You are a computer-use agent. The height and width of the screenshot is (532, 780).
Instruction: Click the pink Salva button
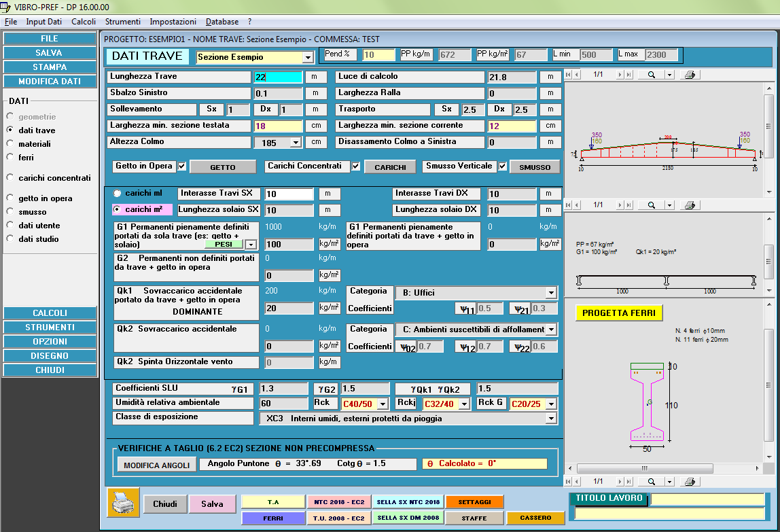[x=213, y=504]
